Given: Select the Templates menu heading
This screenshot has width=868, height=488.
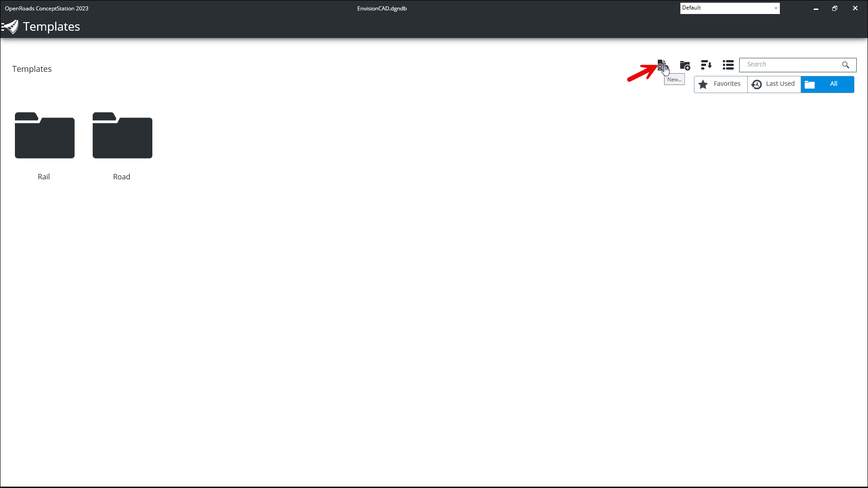Looking at the screenshot, I should pyautogui.click(x=51, y=26).
